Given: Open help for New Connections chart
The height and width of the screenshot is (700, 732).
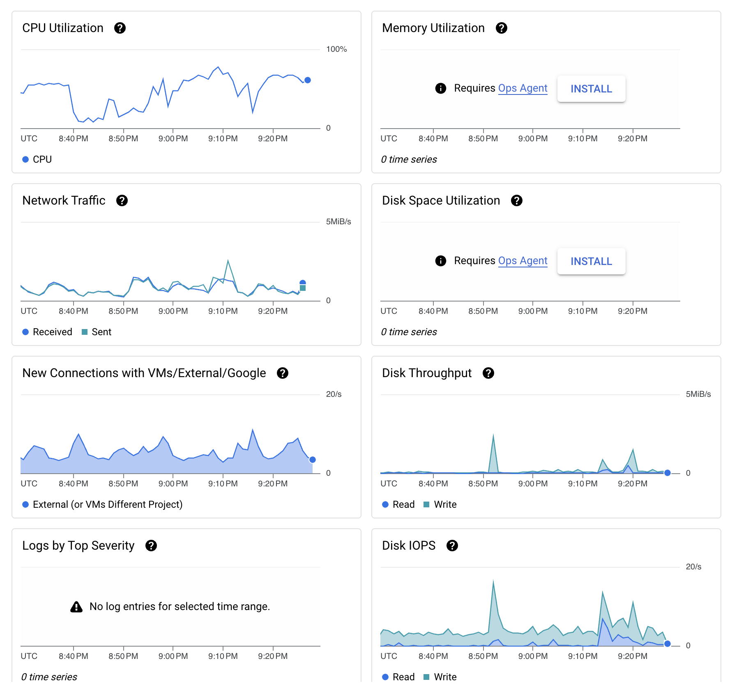Looking at the screenshot, I should (x=282, y=373).
